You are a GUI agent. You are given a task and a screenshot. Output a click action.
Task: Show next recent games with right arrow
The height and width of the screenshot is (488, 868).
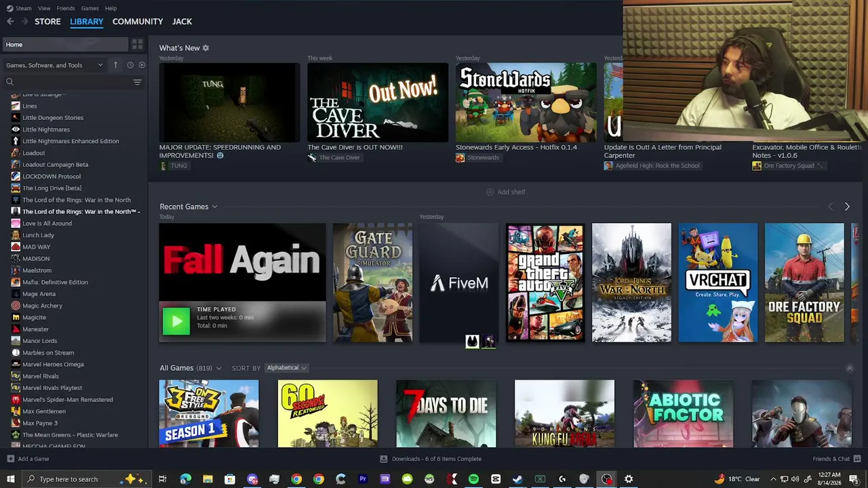point(847,207)
